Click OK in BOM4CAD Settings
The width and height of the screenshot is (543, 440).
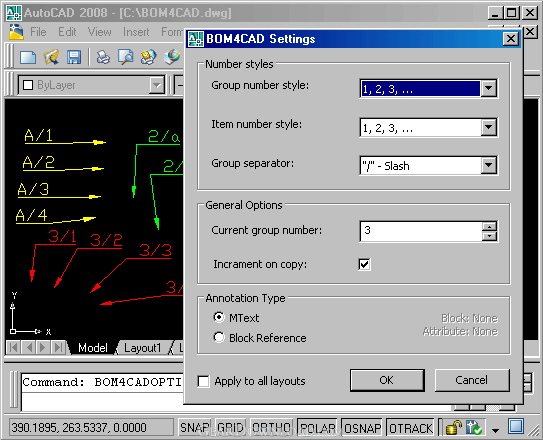[x=387, y=380]
